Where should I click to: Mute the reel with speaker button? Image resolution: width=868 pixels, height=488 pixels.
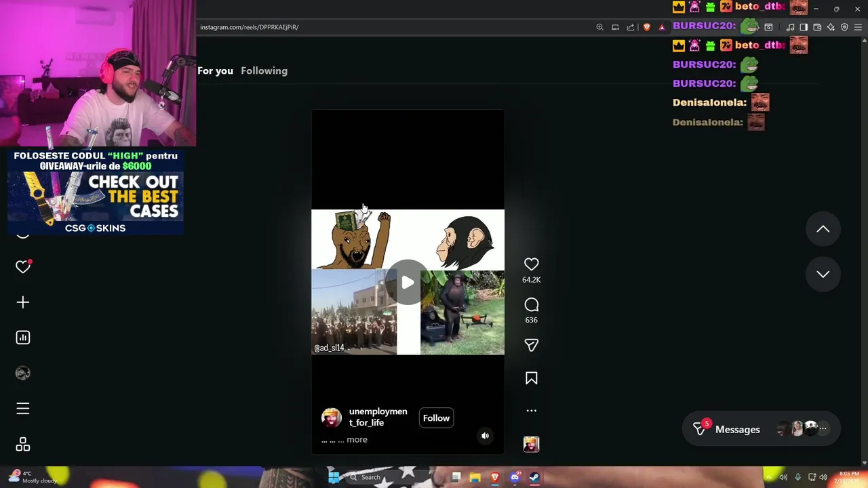(485, 436)
